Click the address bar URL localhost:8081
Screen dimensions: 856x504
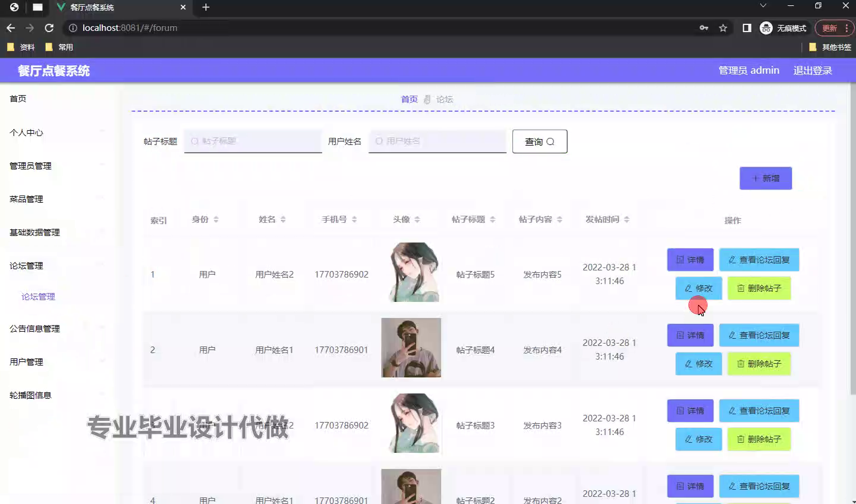pyautogui.click(x=130, y=28)
